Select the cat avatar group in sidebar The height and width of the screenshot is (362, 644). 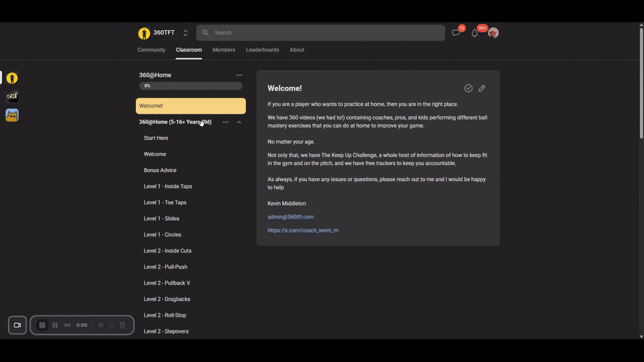coord(12,115)
